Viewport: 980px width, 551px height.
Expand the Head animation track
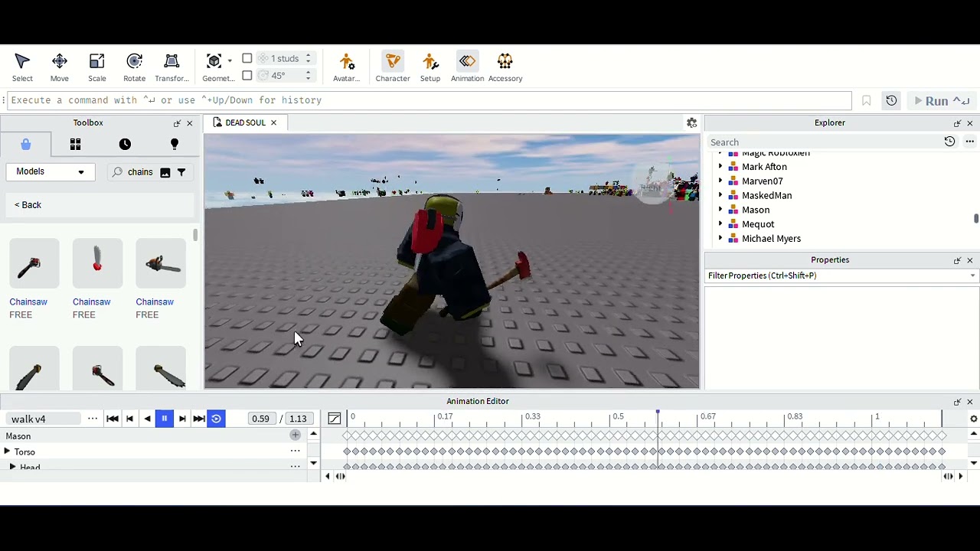[13, 467]
